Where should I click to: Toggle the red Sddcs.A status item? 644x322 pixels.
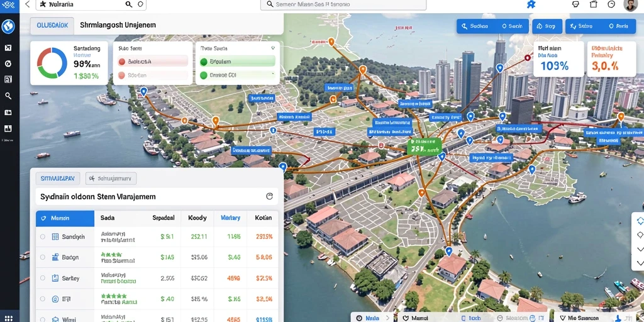[x=152, y=62]
